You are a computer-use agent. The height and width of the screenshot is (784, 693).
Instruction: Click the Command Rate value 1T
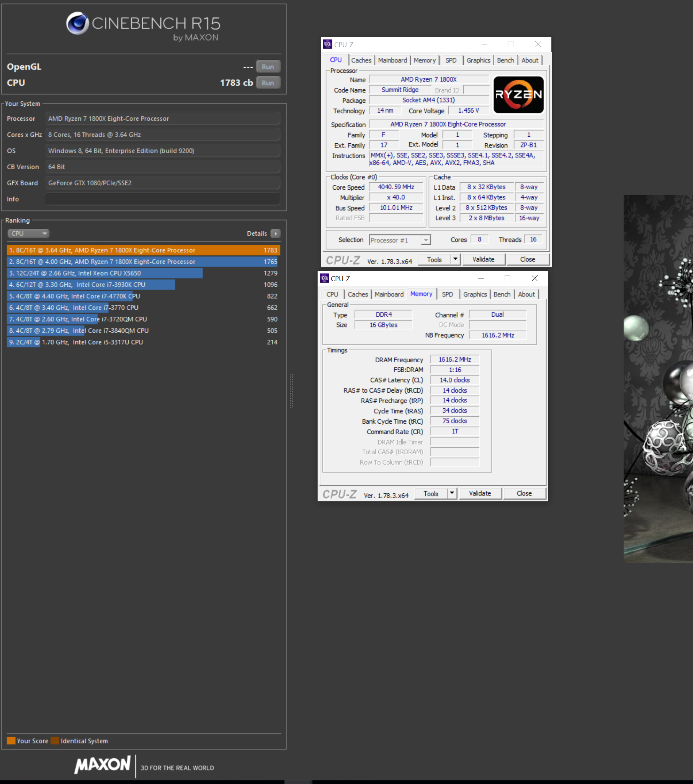point(455,432)
